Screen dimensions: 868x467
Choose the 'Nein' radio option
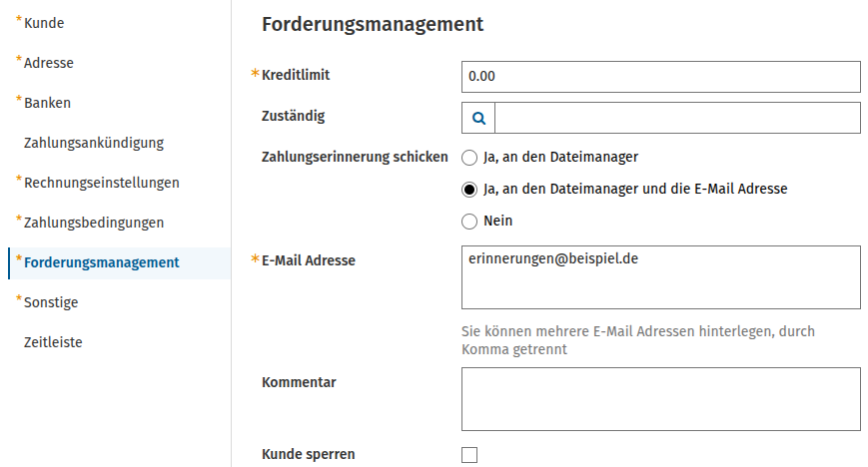(469, 222)
